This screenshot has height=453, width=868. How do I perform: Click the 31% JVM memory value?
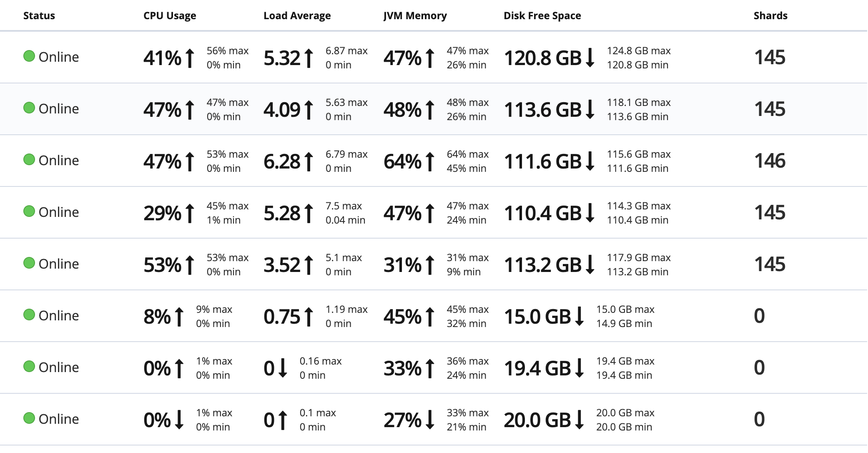point(403,265)
